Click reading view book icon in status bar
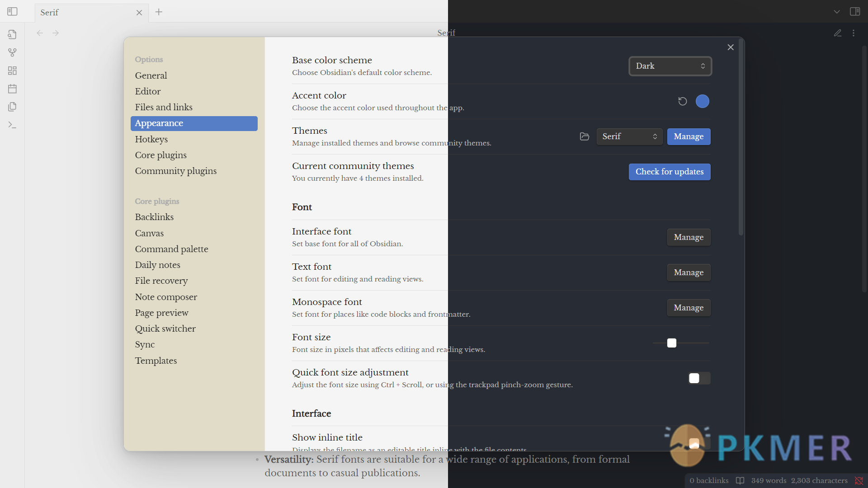 click(740, 481)
